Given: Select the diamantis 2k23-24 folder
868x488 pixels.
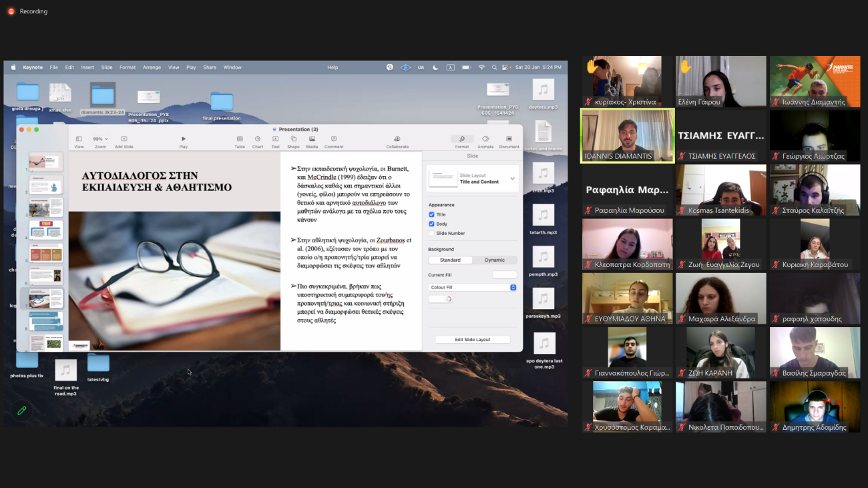Looking at the screenshot, I should (102, 99).
